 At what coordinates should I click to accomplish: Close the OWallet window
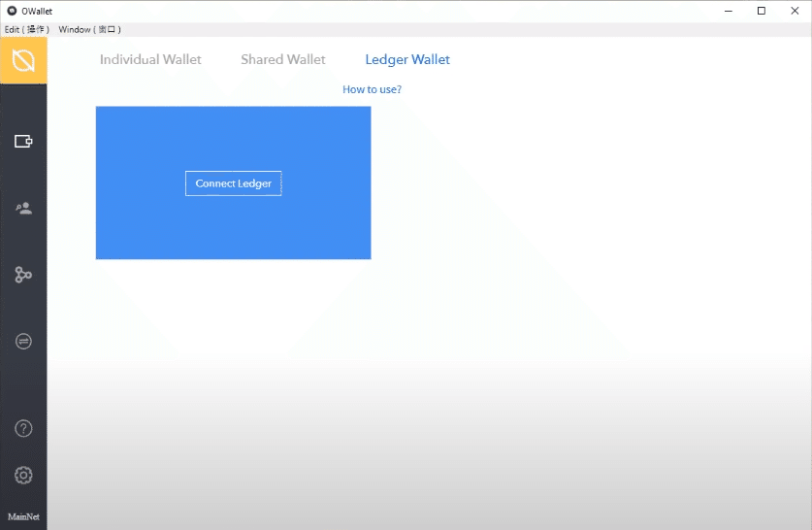tap(795, 11)
